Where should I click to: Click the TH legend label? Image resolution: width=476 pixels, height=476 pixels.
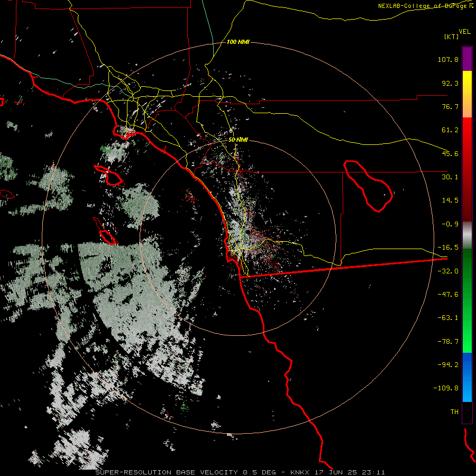click(x=454, y=411)
